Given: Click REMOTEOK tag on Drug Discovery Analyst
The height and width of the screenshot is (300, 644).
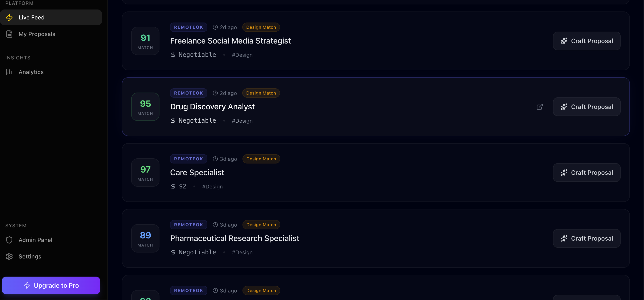Looking at the screenshot, I should (x=189, y=93).
